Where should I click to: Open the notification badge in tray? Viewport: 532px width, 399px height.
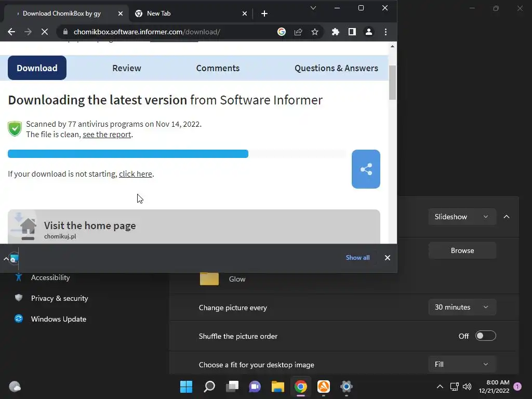pyautogui.click(x=517, y=387)
